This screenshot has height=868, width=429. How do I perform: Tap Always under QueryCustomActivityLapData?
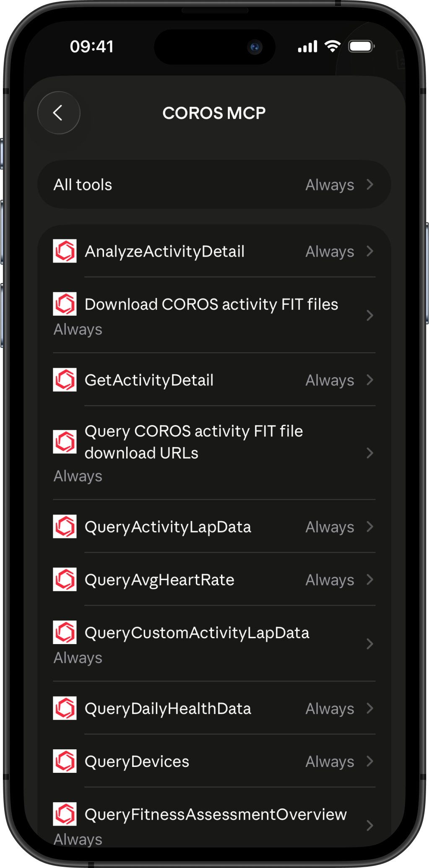tap(78, 658)
